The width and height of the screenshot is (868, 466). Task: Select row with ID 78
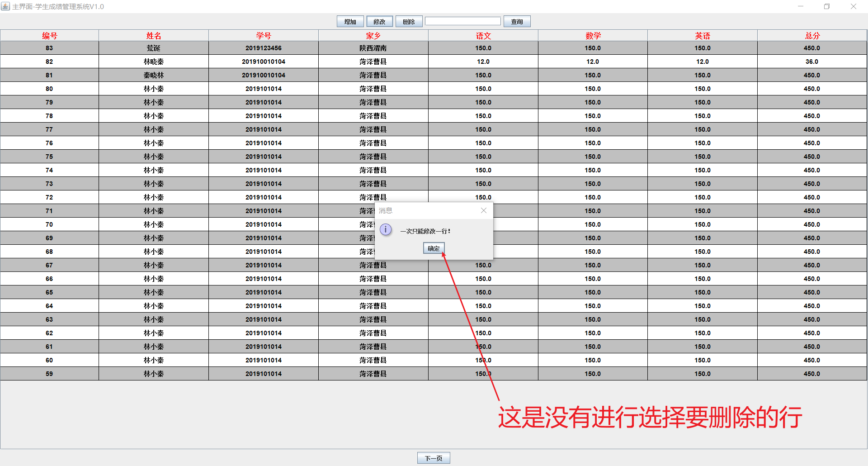pos(434,116)
